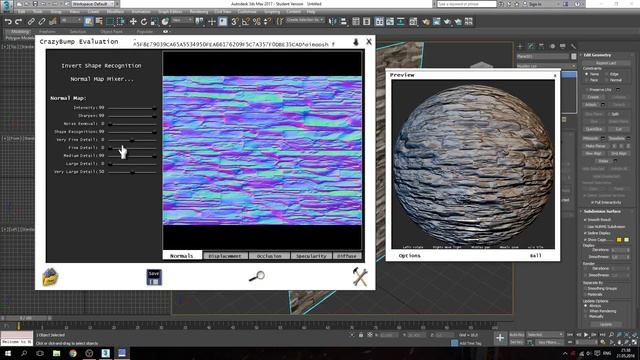Open the reference coordinate system dropdown
Viewport: 640px width, 360px height.
coord(182,20)
